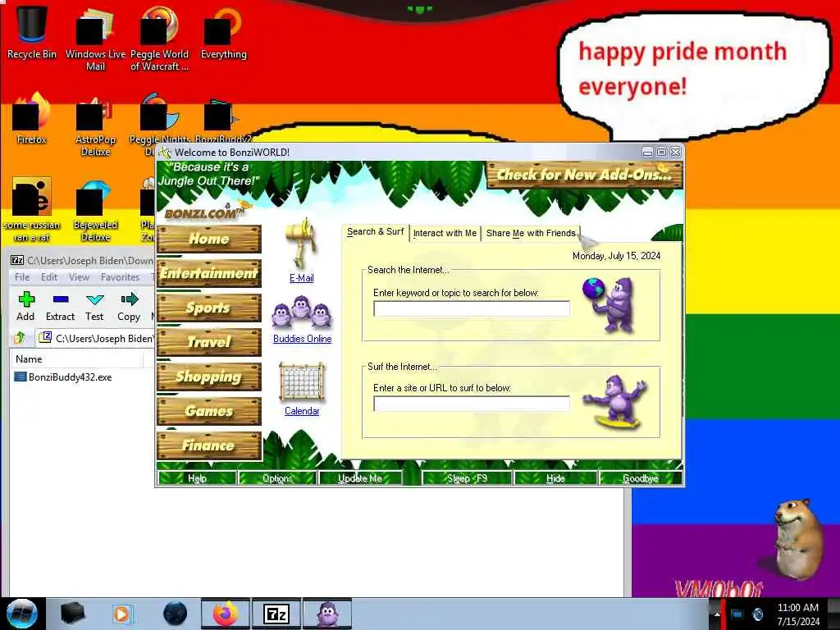Click the Help button in BonziWORLD
Screen dimensions: 840x630
197,478
